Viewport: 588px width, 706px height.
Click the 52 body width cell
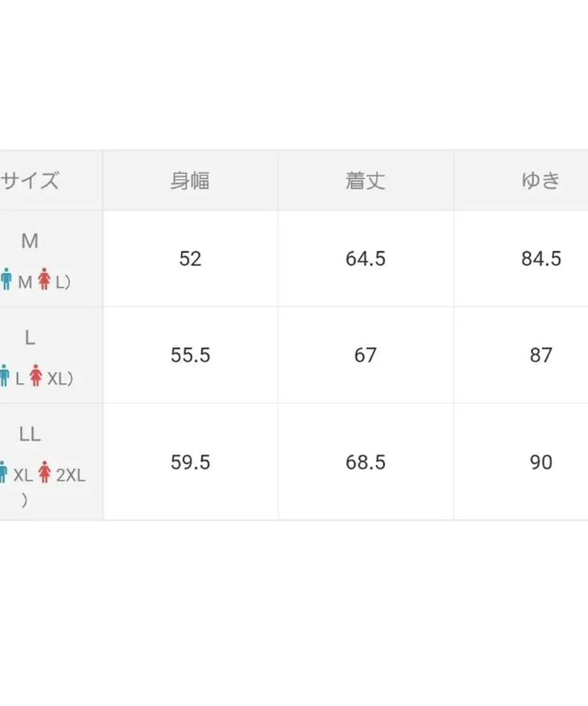190,258
